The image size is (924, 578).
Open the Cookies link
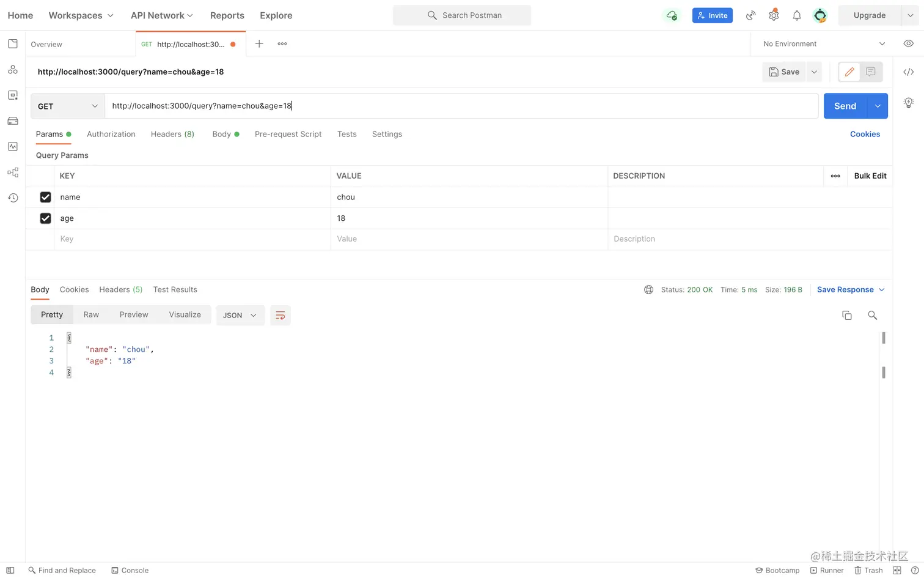(x=865, y=134)
